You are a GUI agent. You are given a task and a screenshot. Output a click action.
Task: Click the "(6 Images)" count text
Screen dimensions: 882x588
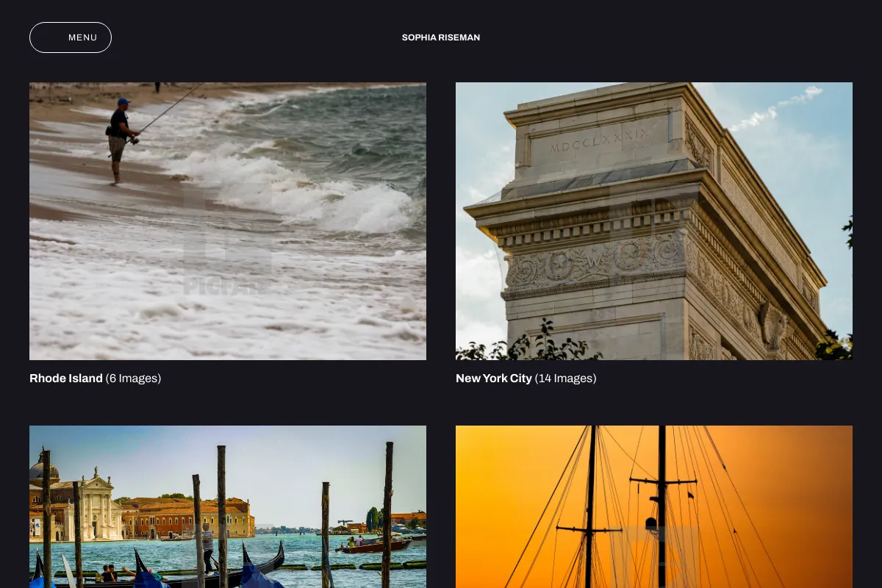133,379
